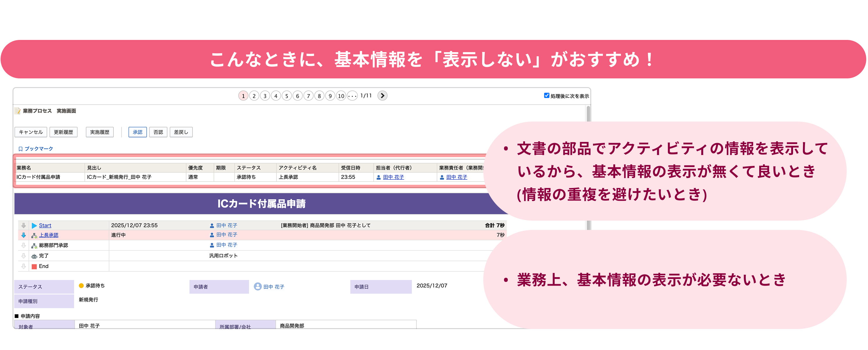Click the ICカード付属品申請 purple title banner
The width and height of the screenshot is (868, 350).
click(x=261, y=203)
